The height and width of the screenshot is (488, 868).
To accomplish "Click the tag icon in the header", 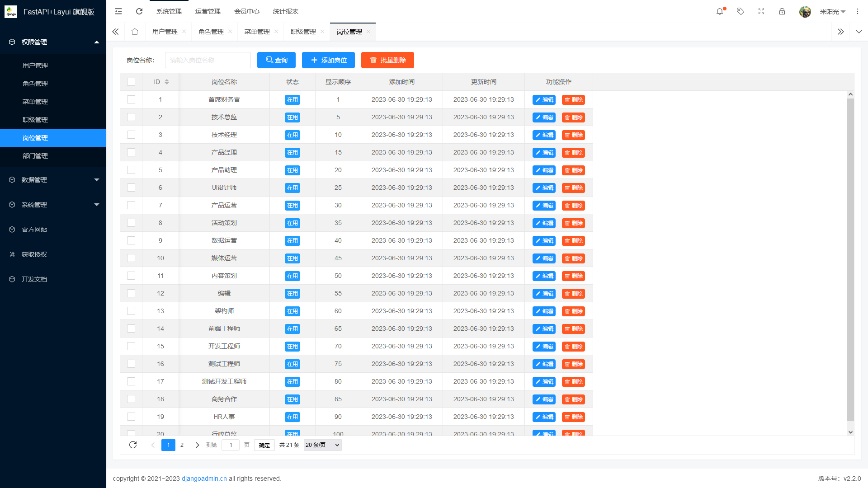I will pos(741,11).
